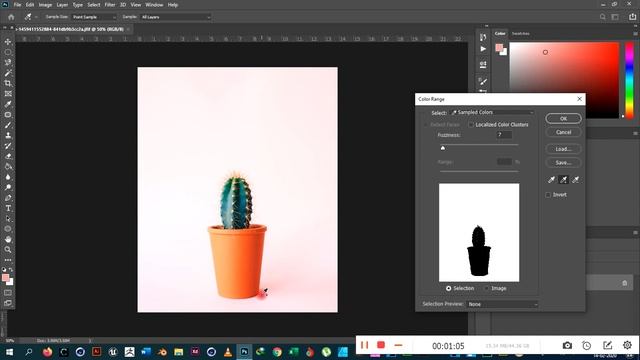Open the Filter menu
Viewport: 640px width, 360px height.
point(110,5)
